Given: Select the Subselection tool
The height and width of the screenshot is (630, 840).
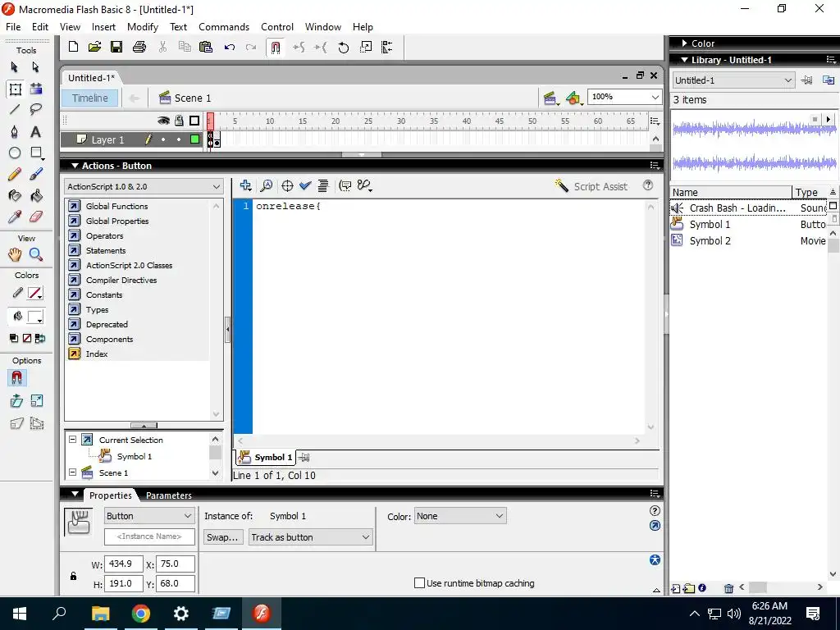Looking at the screenshot, I should click(35, 67).
